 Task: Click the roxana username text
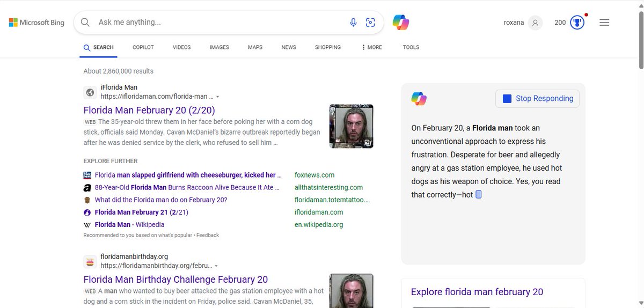click(x=514, y=23)
